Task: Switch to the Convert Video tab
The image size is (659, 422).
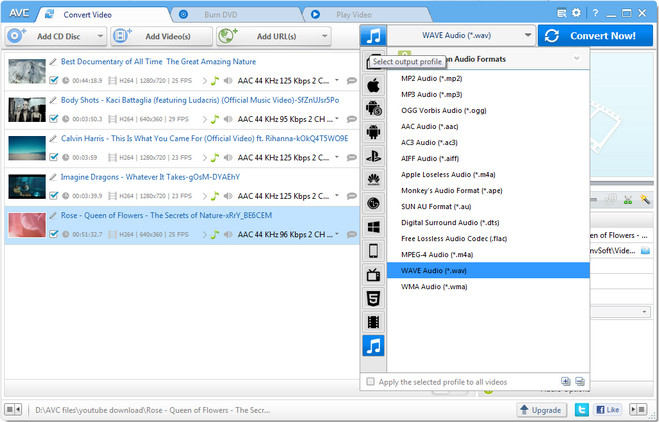Action: (x=103, y=15)
